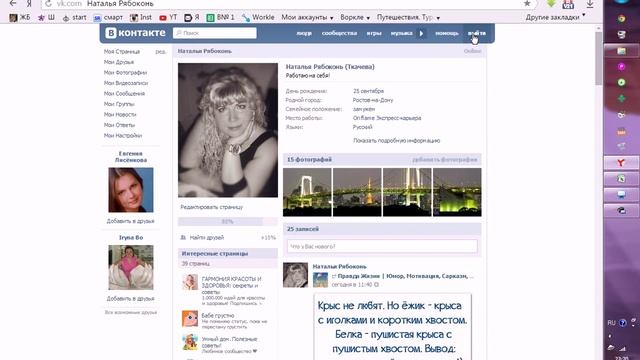Open Мои Новости in the left menu
The width and height of the screenshot is (640, 360).
click(x=120, y=115)
